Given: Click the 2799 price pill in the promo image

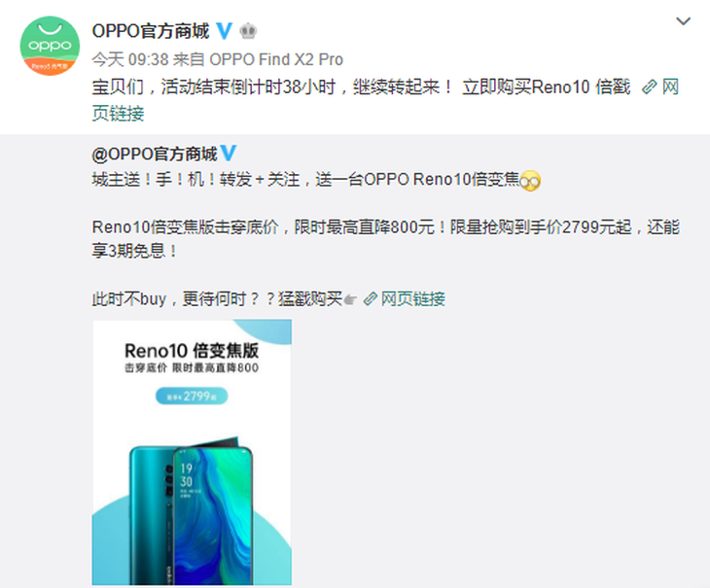Looking at the screenshot, I should pyautogui.click(x=192, y=397).
